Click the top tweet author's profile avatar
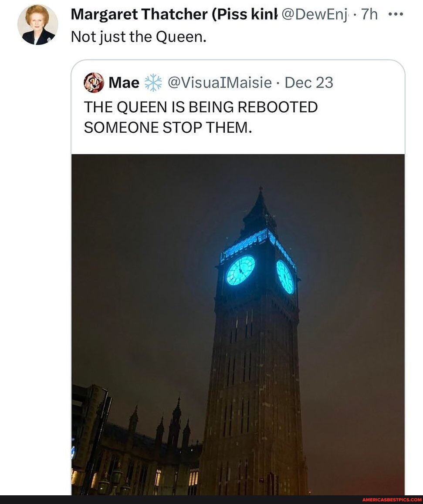Image resolution: width=423 pixels, height=504 pixels. tap(37, 25)
